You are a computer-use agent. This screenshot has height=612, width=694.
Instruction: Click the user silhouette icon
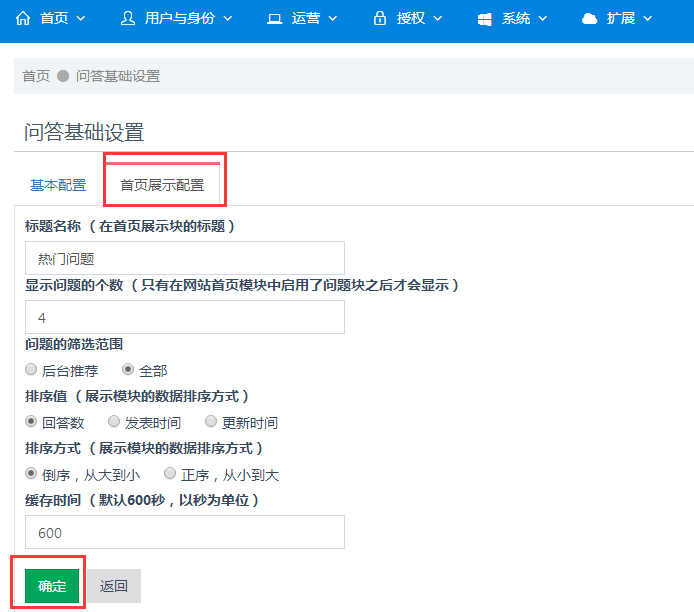(x=128, y=19)
